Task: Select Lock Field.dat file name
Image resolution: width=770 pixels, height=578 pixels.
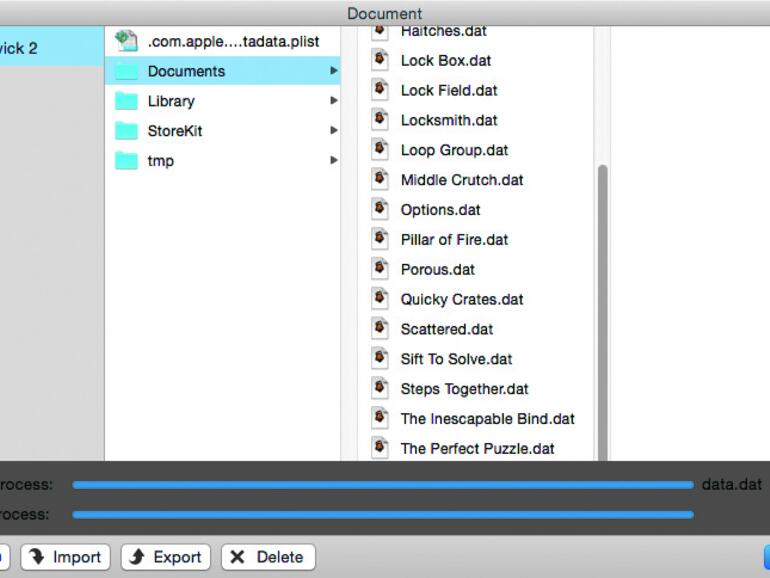Action: 449,90
